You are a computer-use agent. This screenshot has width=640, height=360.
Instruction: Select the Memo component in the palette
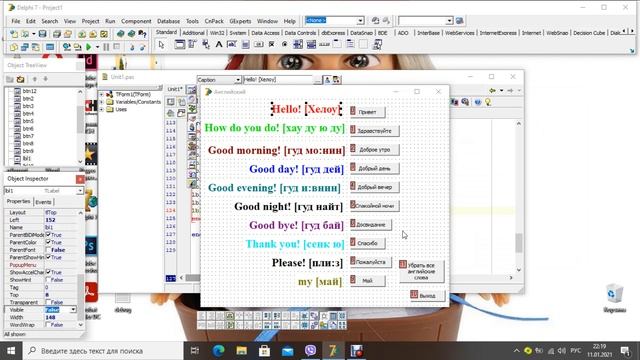[245, 44]
